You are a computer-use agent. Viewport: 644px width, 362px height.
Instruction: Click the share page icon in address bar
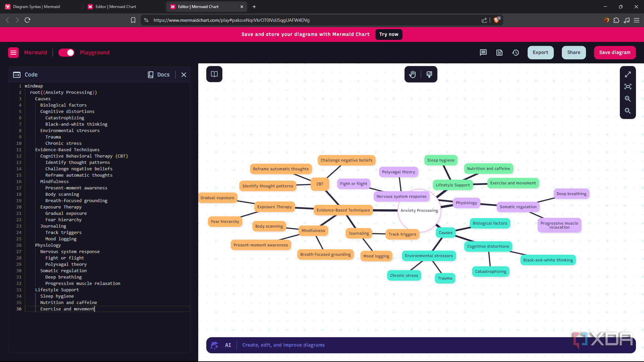[x=484, y=20]
